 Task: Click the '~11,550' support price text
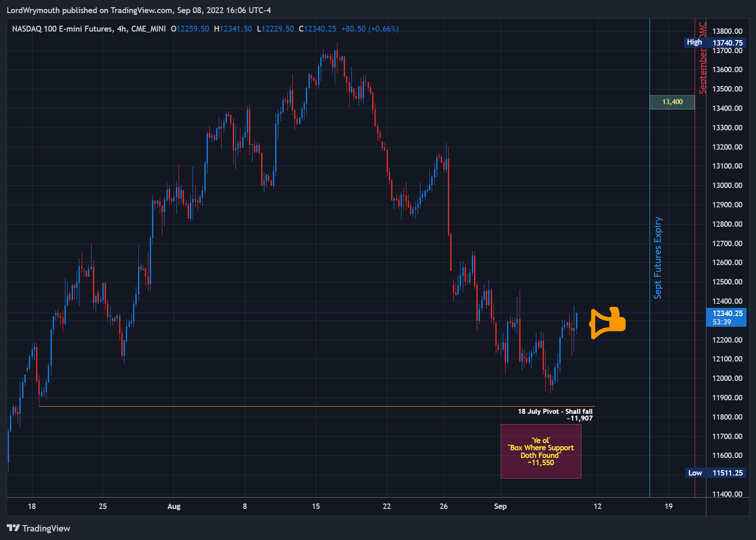point(541,463)
